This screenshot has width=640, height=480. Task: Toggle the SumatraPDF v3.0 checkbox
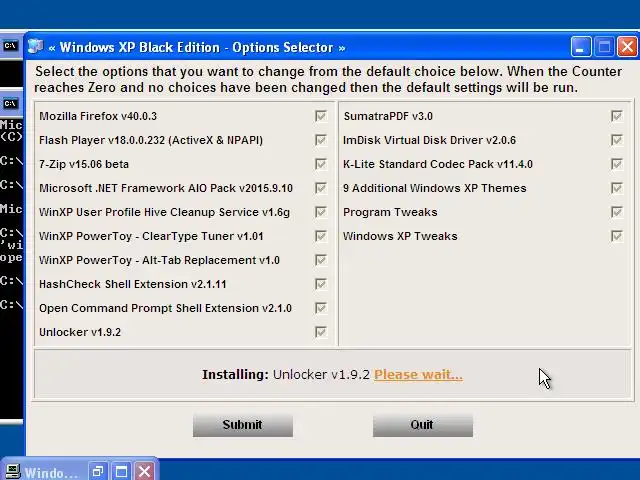617,116
